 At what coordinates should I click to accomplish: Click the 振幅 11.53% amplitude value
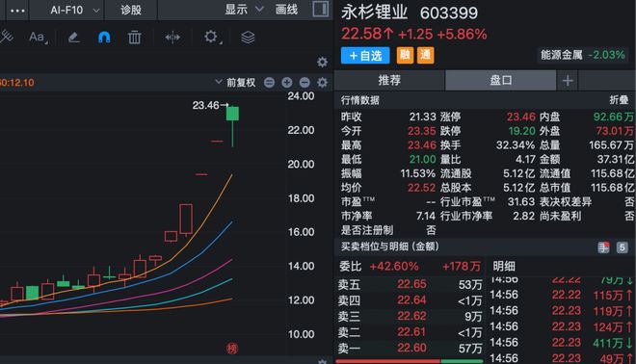pos(418,173)
